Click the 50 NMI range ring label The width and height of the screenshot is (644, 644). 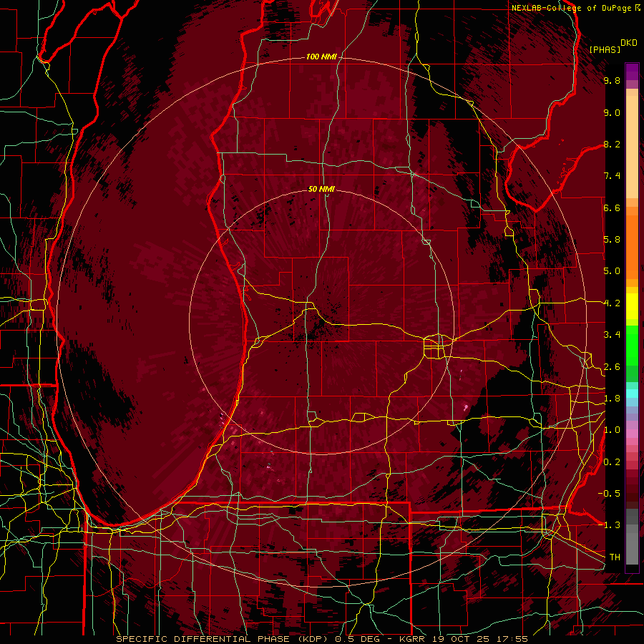point(321,189)
